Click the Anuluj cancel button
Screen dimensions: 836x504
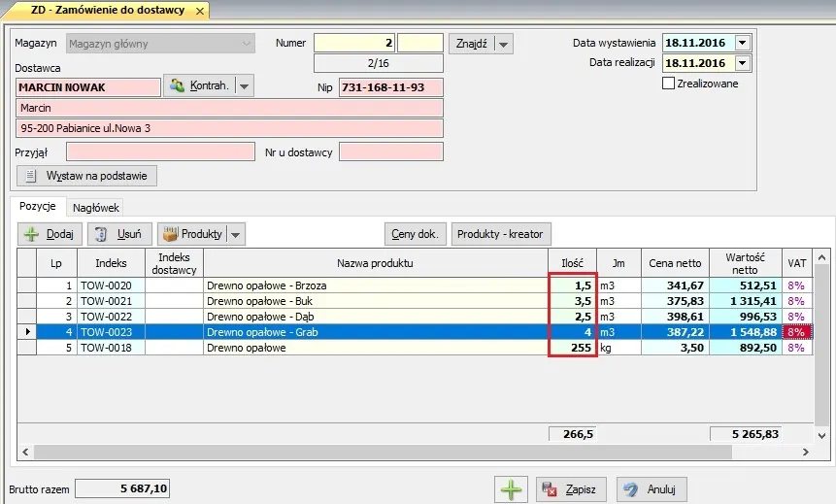pos(652,489)
